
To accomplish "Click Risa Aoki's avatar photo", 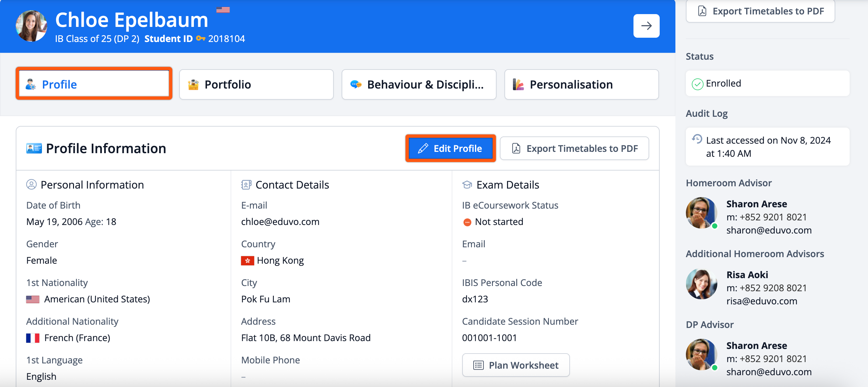I will coord(701,284).
